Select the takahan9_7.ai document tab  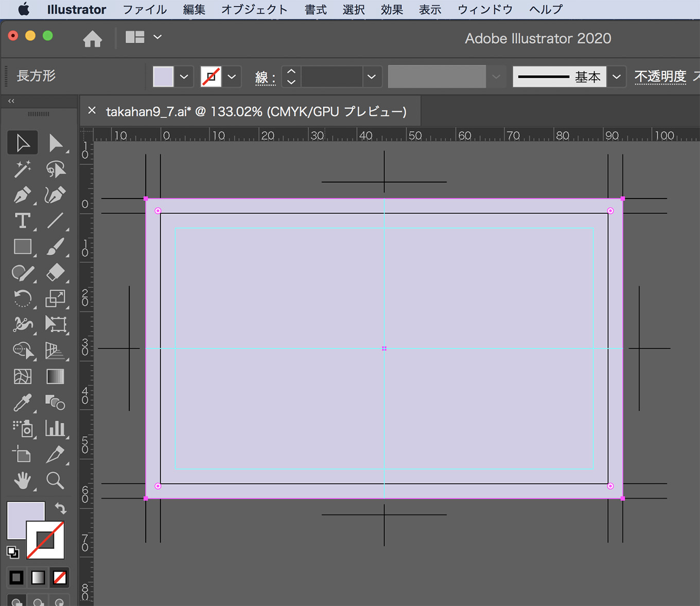coord(256,111)
